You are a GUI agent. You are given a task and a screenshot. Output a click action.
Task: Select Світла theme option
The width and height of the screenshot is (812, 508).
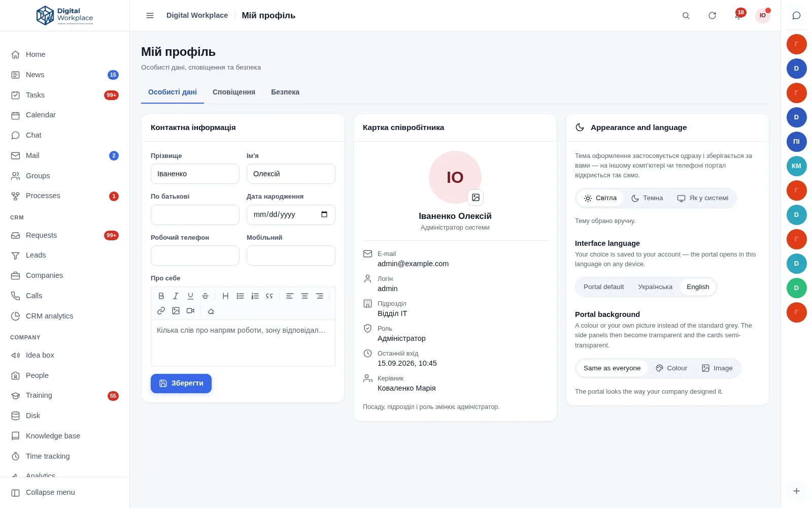[x=600, y=198]
